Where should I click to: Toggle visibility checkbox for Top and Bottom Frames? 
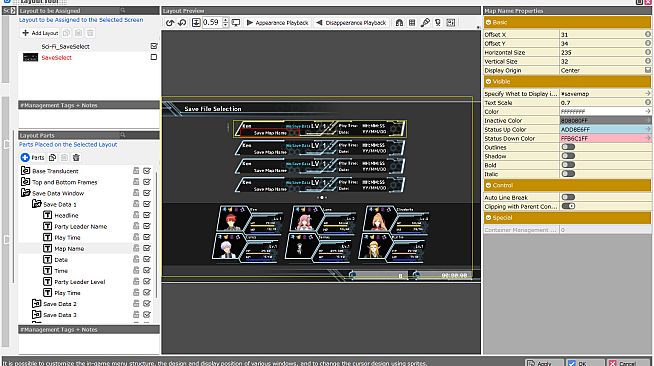(x=147, y=182)
